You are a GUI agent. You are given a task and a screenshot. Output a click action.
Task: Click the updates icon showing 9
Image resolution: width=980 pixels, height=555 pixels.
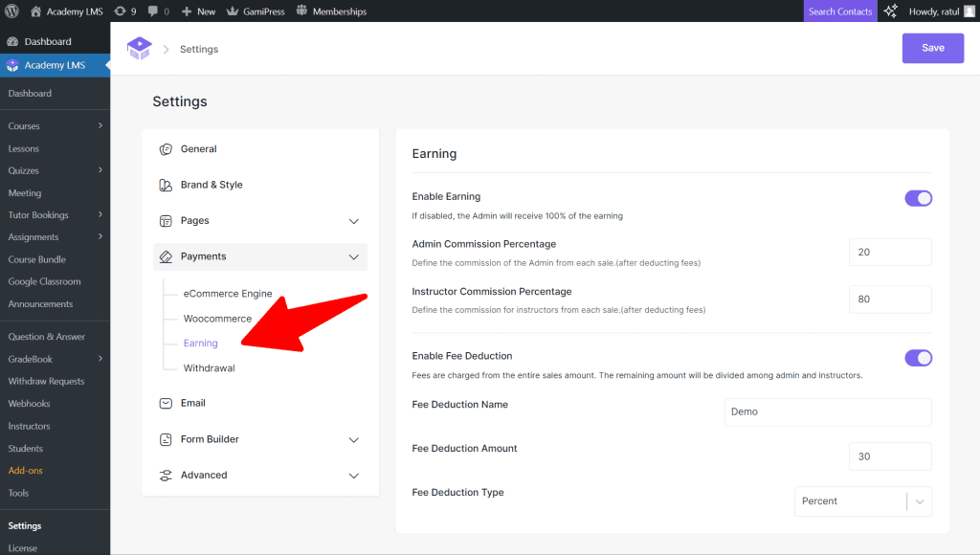120,11
